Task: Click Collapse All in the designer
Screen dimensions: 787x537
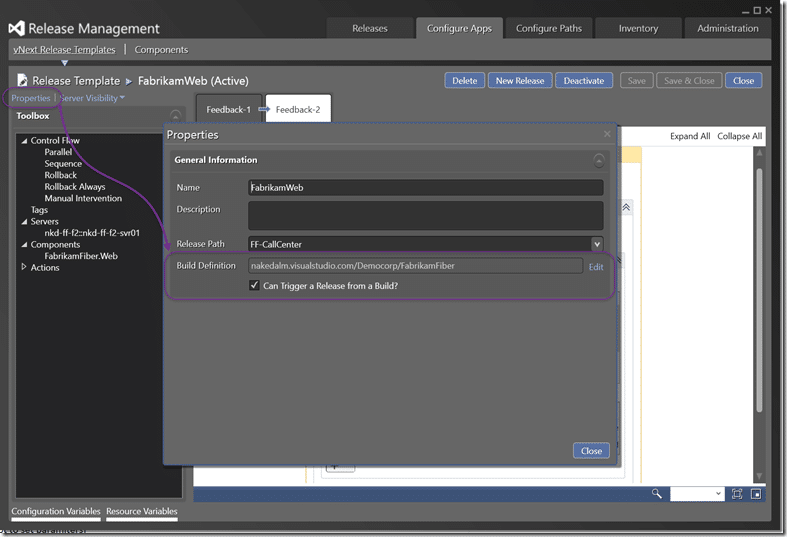Action: (739, 136)
